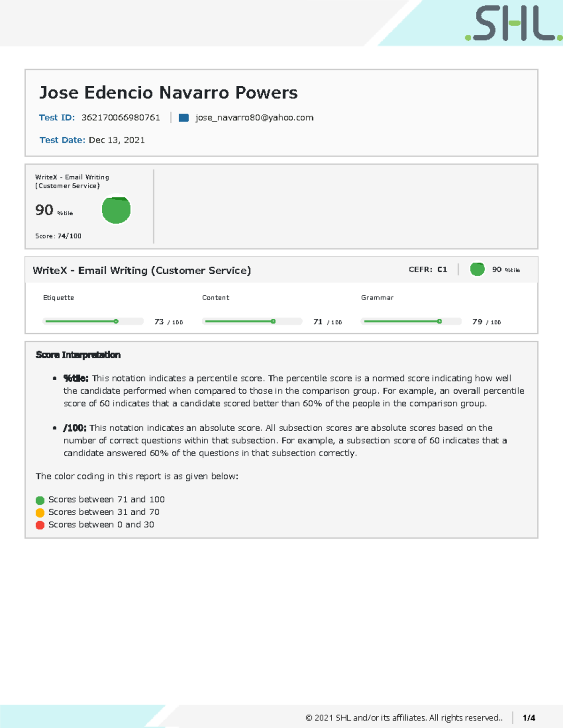Click the candidate name Jose Edencio Navarro Powers
This screenshot has height=728, width=563.
tap(168, 93)
